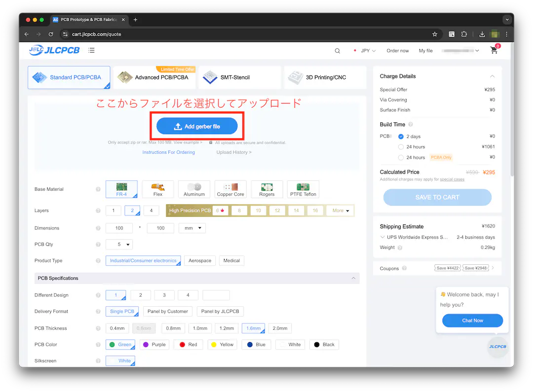This screenshot has width=533, height=392.
Task: Select 4 layers option
Action: click(x=152, y=211)
